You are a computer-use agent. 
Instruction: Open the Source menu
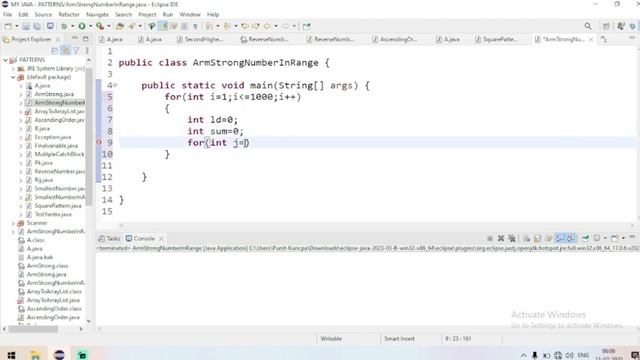(43, 14)
